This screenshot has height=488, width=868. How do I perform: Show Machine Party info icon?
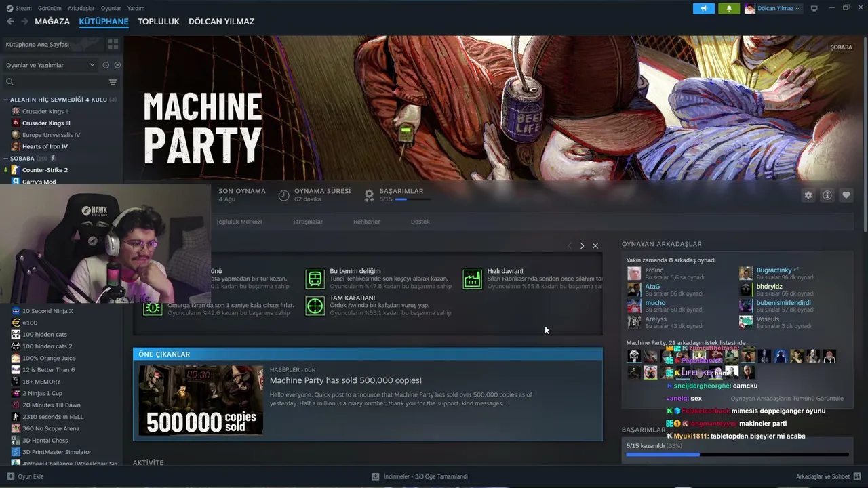(827, 195)
